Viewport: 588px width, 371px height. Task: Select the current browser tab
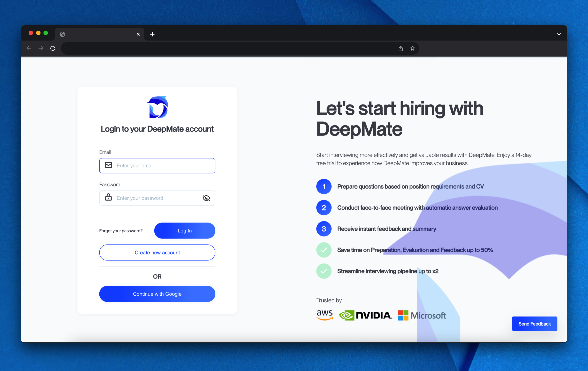pos(98,34)
